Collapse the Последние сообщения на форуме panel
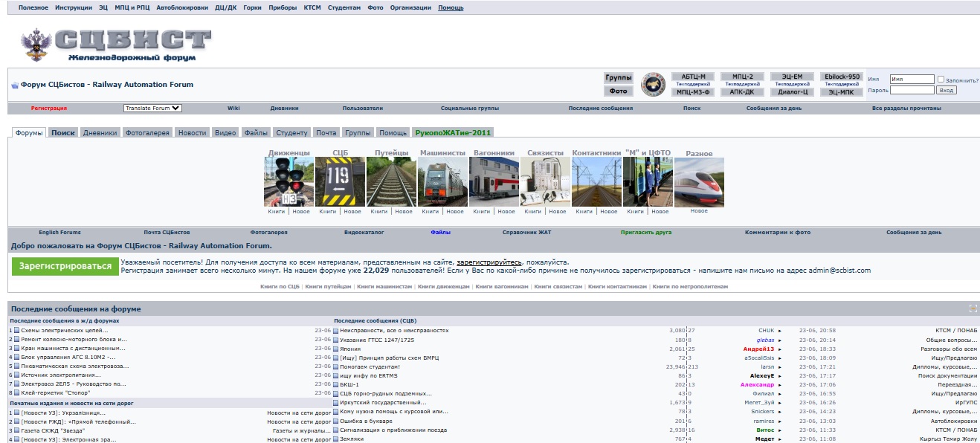This screenshot has height=443, width=980. click(973, 308)
